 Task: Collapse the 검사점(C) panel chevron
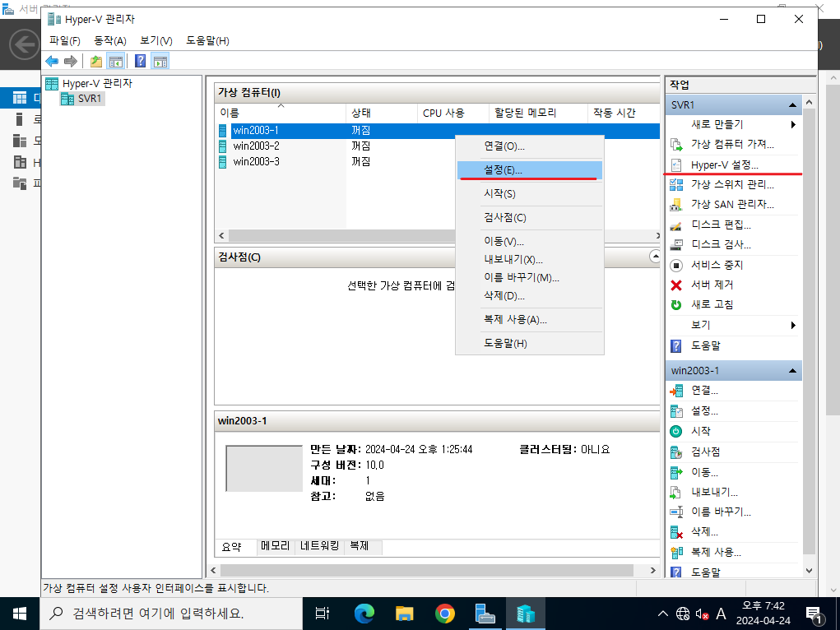coord(655,257)
